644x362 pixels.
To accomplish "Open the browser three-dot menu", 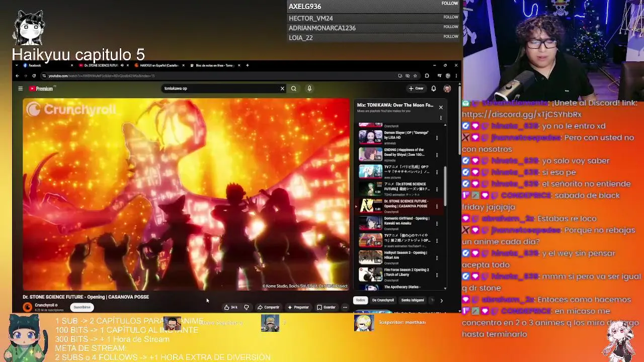I will 456,76.
